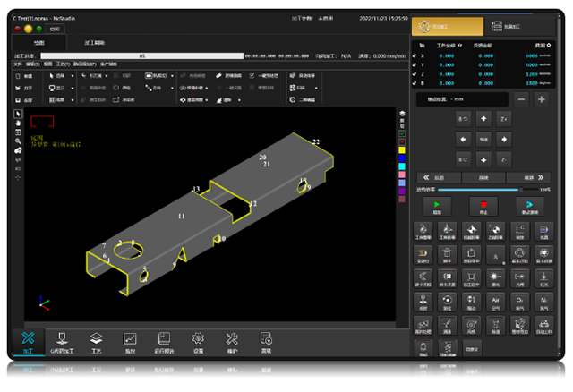
Task: Toggle the N₂ nitrogen gas button
Action: click(543, 303)
